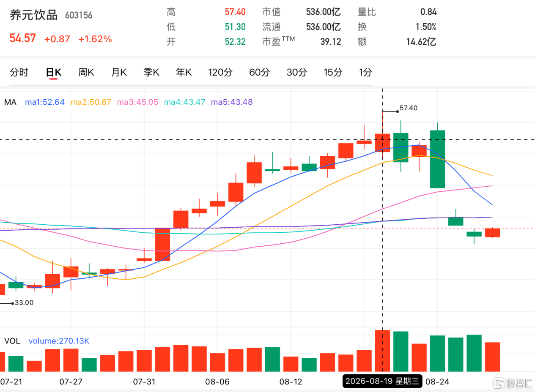Click the 市值 value 536.00亿

coord(324,12)
